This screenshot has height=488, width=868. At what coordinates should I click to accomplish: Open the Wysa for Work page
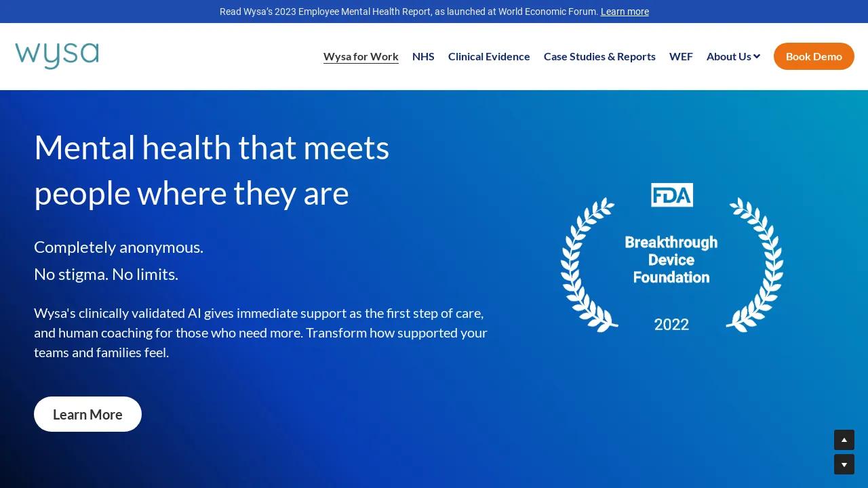coord(361,56)
